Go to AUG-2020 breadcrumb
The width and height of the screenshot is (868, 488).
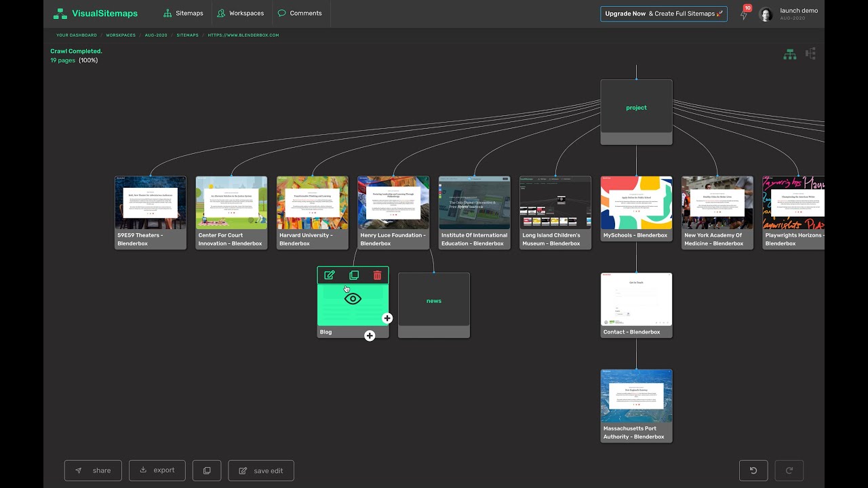[x=156, y=35]
